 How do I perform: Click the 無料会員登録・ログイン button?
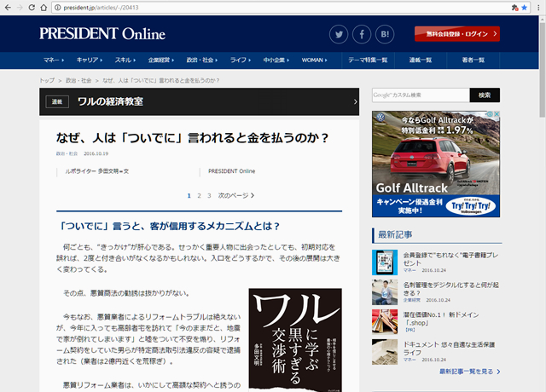456,34
